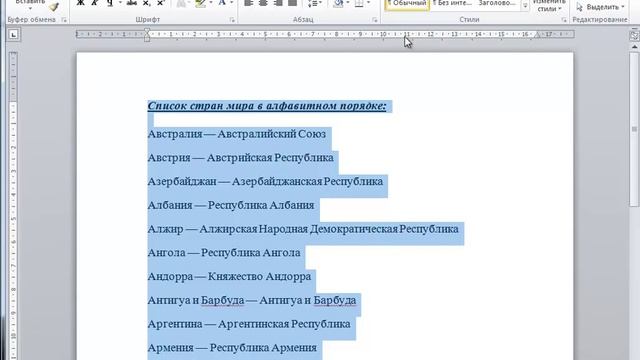Screen dimensions: 640x360
Task: Open Буфер обмена dialog launcher
Action: pyautogui.click(x=64, y=20)
